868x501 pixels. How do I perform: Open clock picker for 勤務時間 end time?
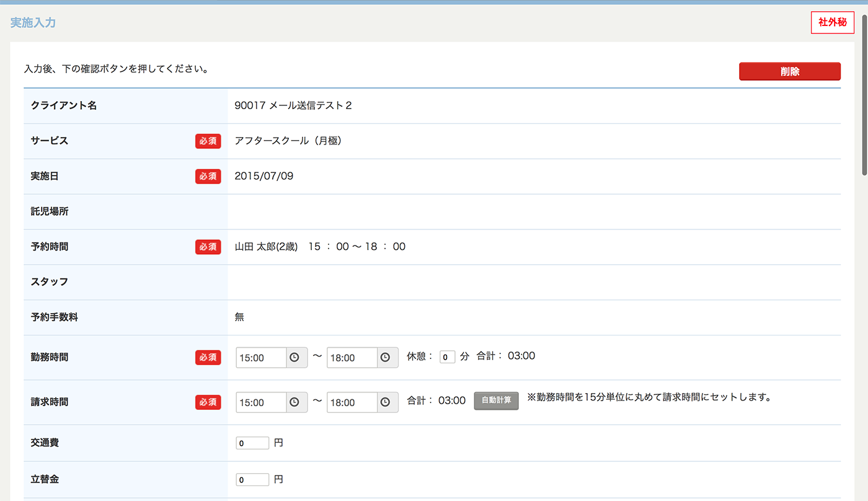click(387, 358)
